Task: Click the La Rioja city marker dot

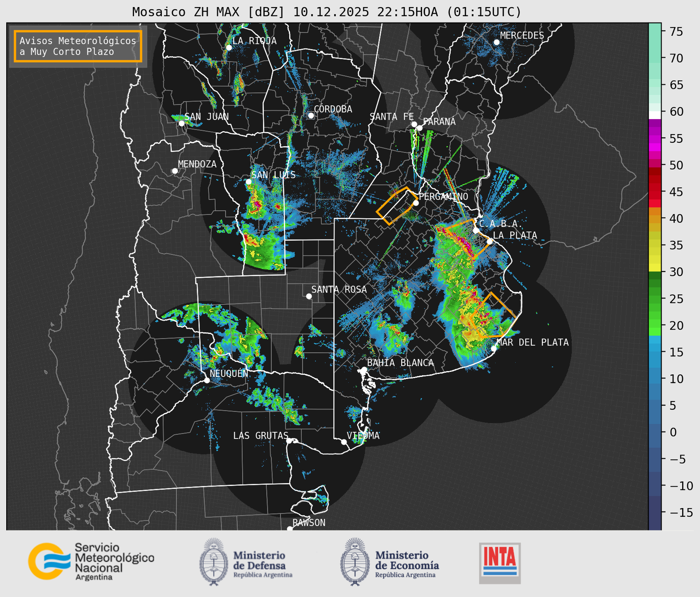Action: [229, 48]
